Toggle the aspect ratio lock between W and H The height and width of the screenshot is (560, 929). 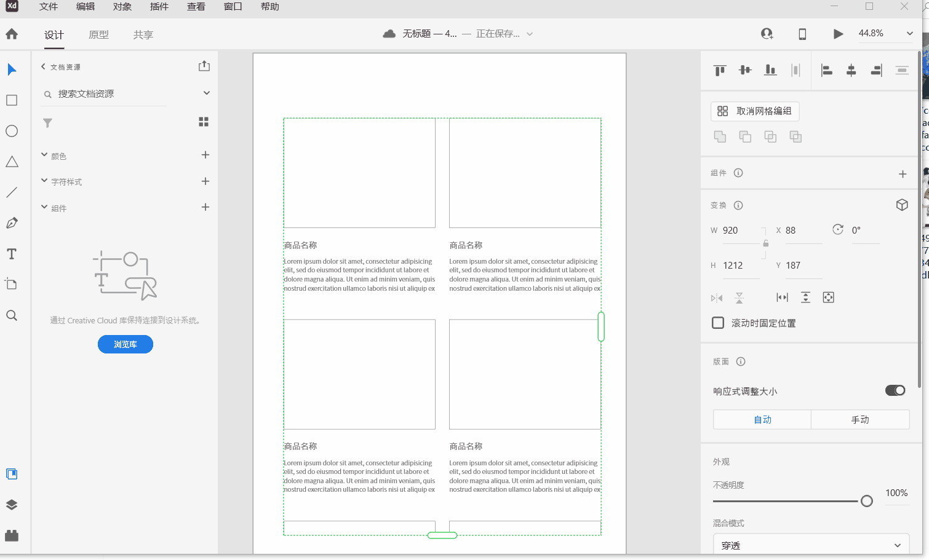point(766,243)
